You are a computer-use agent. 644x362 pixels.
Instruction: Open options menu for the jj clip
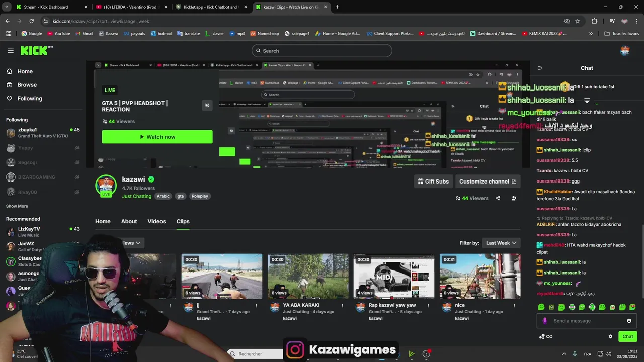(x=256, y=305)
